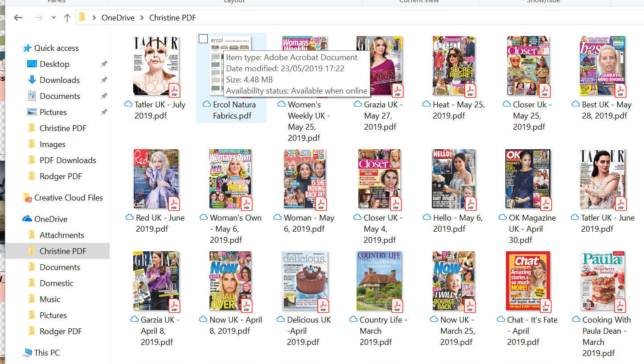
Task: Click the file name Tatler UK - June 2019.pdf
Action: [607, 223]
